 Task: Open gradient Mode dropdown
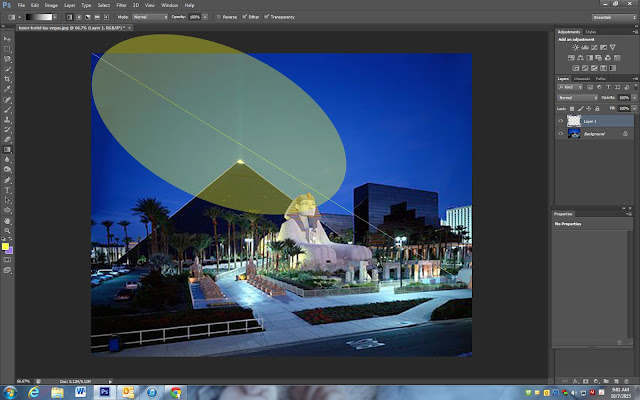pyautogui.click(x=150, y=17)
